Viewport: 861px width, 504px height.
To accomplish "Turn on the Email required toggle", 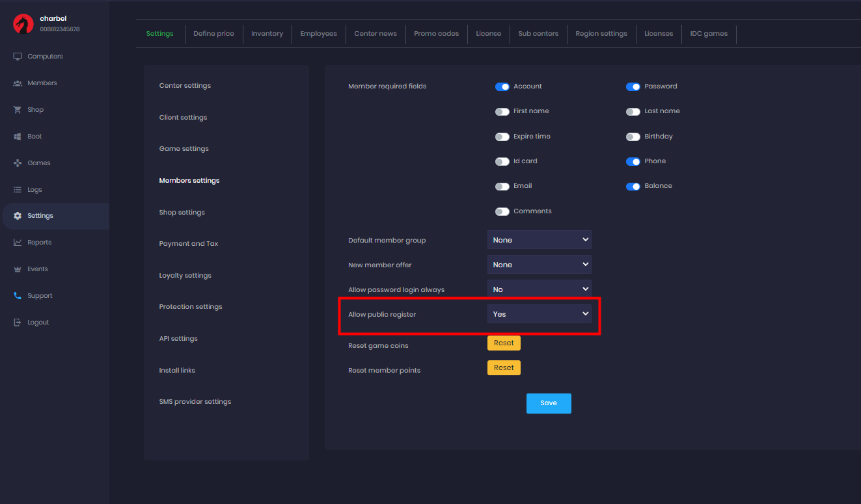I will tap(502, 186).
